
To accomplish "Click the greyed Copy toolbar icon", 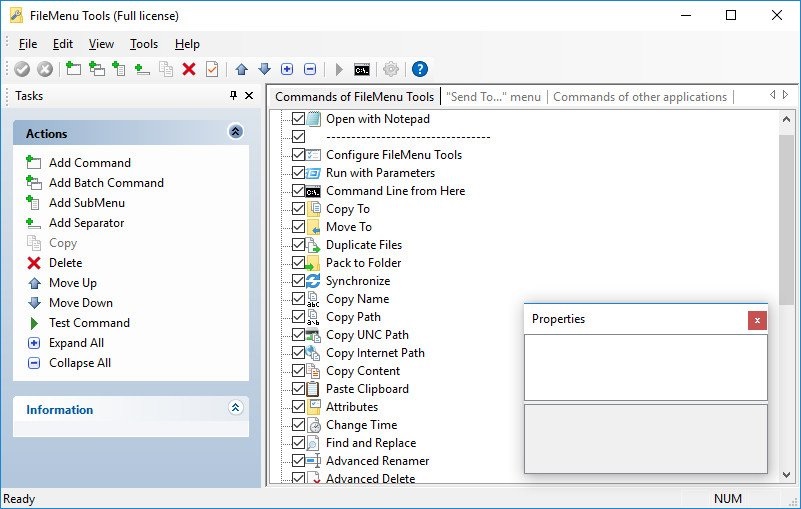I will coord(166,69).
